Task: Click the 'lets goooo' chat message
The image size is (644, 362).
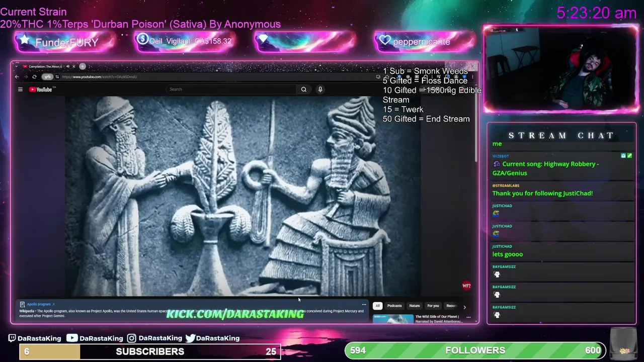Action: click(507, 254)
